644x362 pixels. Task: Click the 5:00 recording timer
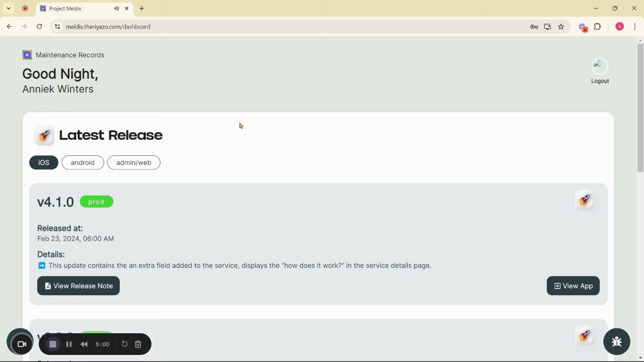tap(102, 344)
